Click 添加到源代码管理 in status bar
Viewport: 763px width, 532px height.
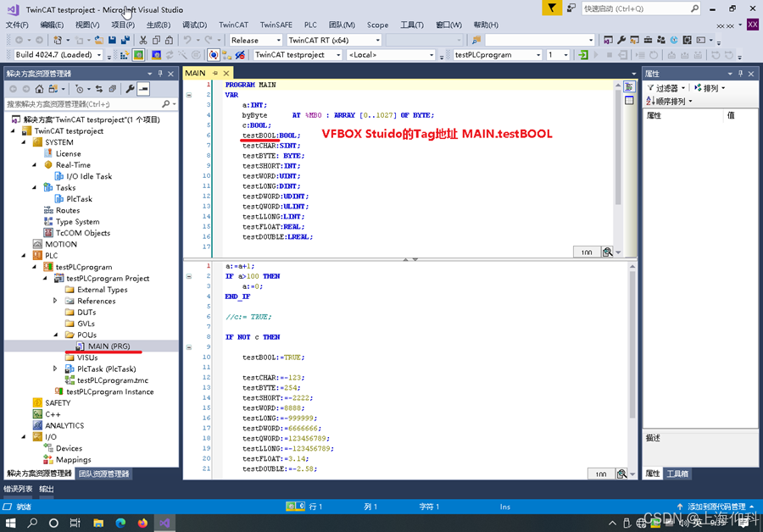715,507
